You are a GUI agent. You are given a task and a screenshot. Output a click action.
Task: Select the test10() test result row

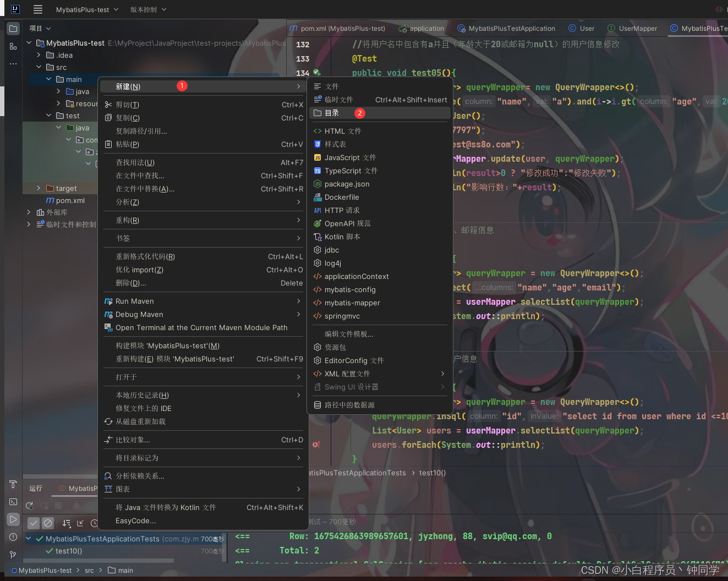click(124, 551)
